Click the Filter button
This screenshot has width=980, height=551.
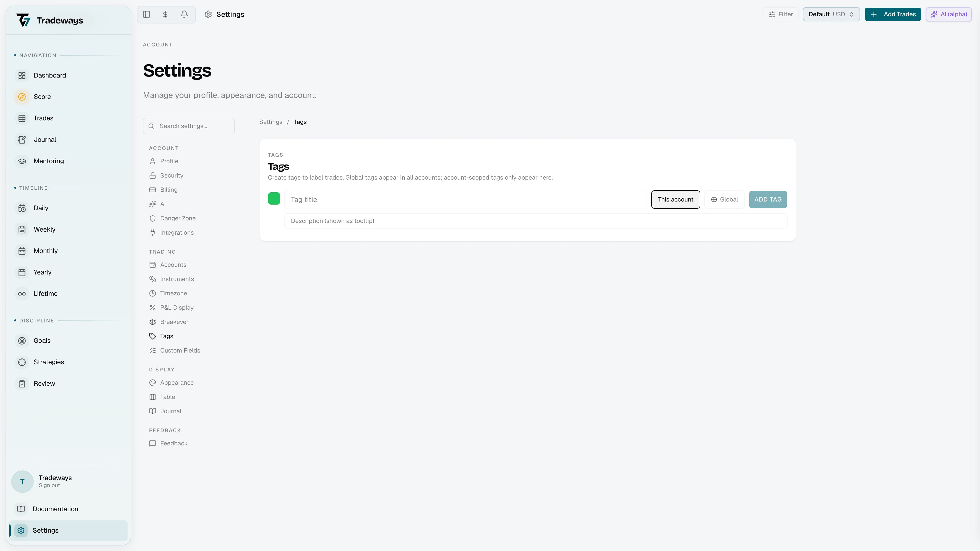[x=781, y=15]
